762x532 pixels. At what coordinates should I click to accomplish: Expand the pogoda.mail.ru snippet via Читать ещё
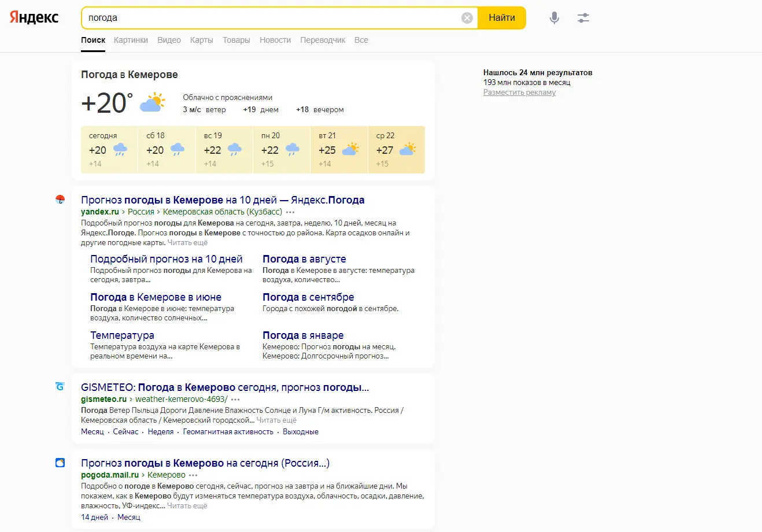click(187, 506)
